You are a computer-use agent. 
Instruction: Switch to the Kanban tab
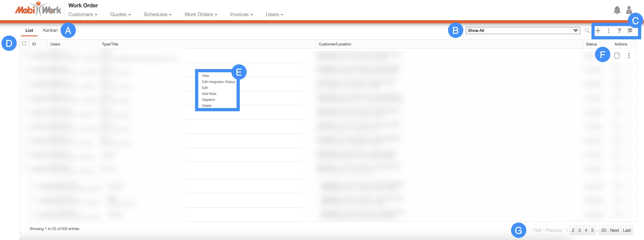(x=50, y=30)
